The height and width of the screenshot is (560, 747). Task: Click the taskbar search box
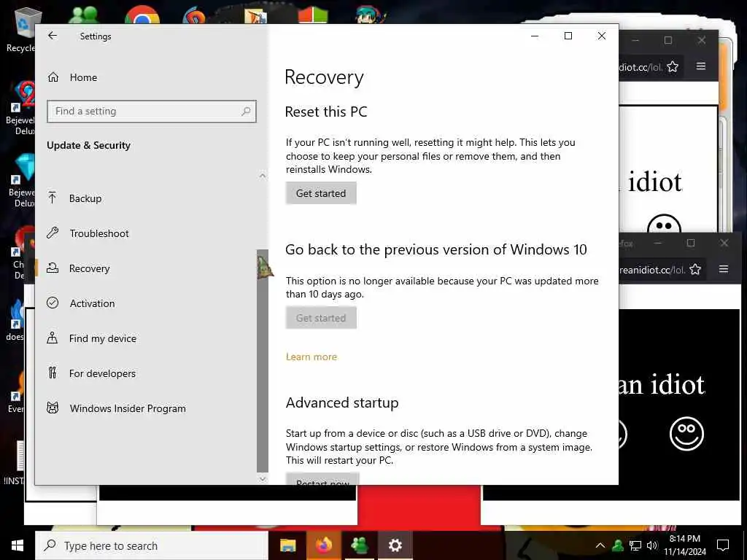tap(152, 545)
